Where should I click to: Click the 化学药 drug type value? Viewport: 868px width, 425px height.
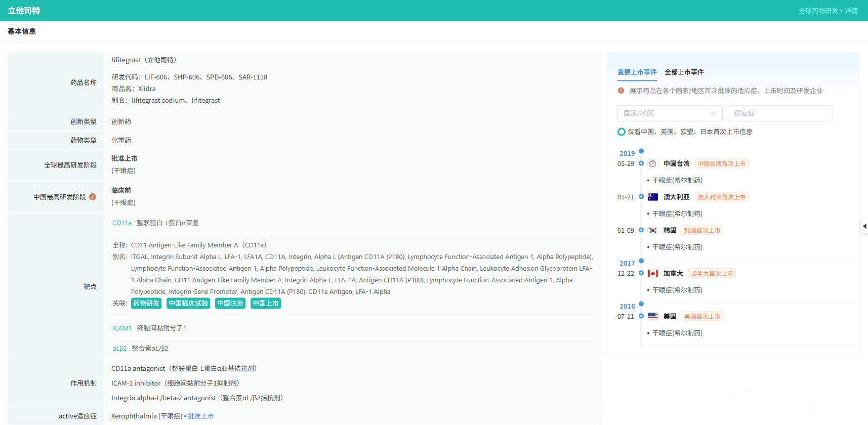point(121,140)
